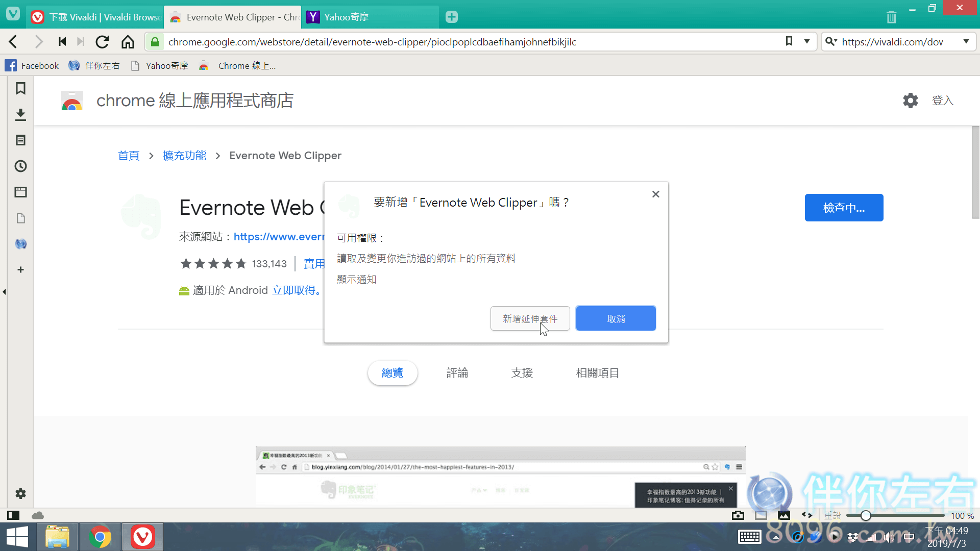This screenshot has height=551, width=980.
Task: Open the blank page web panel
Action: (x=20, y=218)
